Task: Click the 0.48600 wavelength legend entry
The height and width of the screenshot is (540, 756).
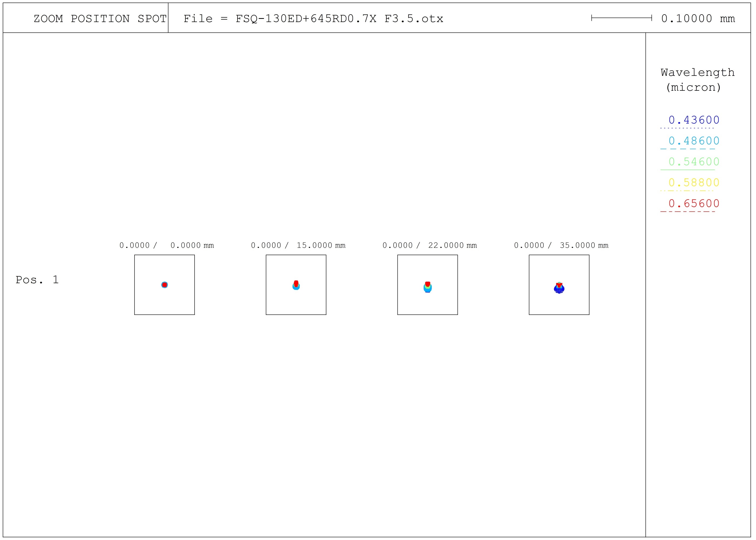Action: (x=694, y=141)
